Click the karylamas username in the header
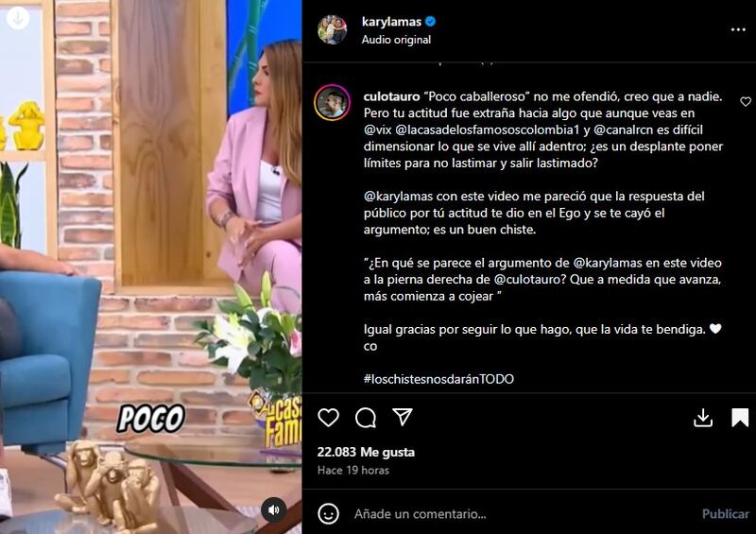Screen dimensions: 756x534 pyautogui.click(x=391, y=22)
